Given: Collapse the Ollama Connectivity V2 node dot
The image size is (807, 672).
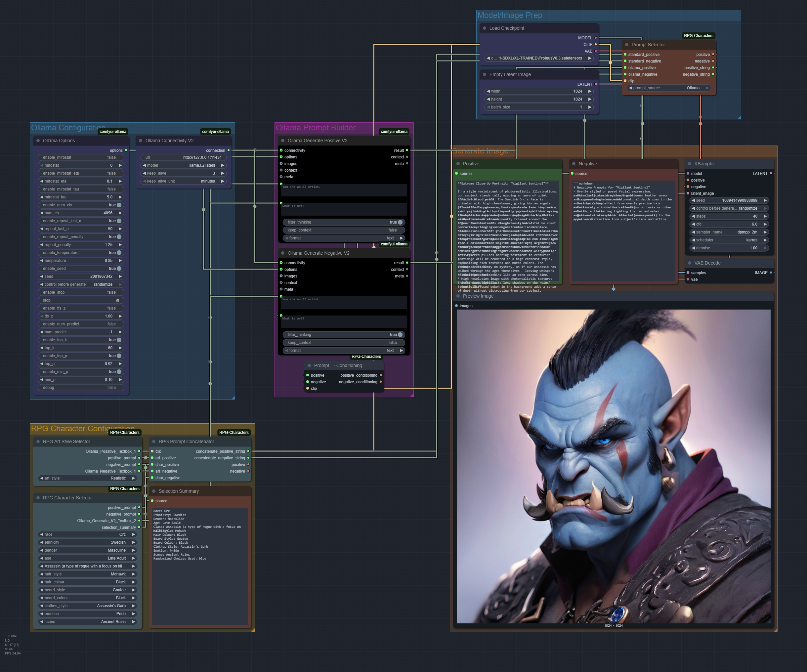Looking at the screenshot, I should click(141, 141).
